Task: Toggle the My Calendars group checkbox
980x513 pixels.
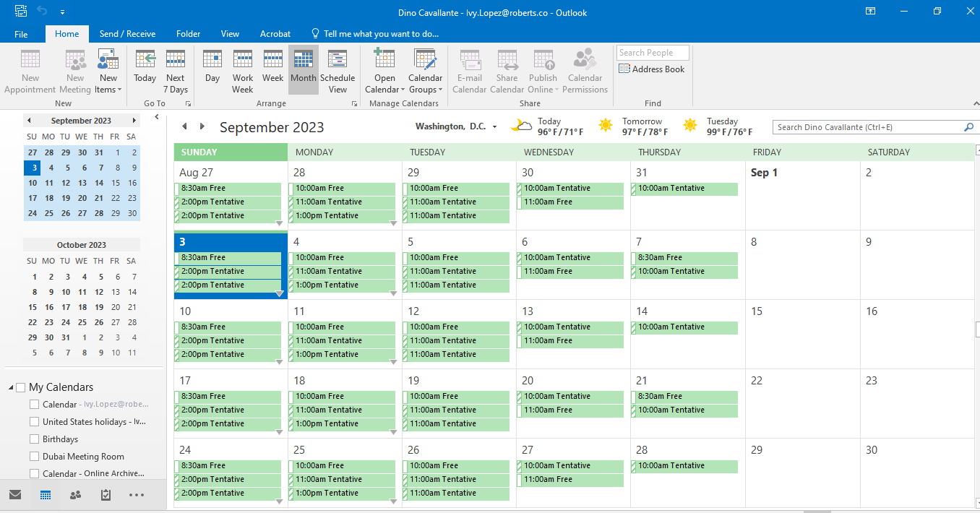Action: (x=20, y=387)
